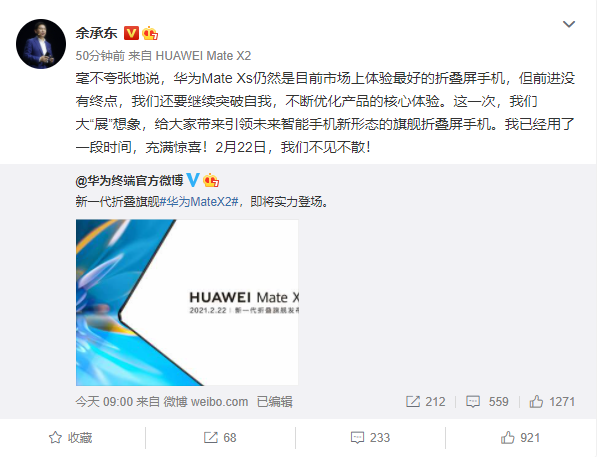The image size is (597, 457).
Task: Open the HUAWEI Mate X2 device source link
Action: tap(203, 56)
